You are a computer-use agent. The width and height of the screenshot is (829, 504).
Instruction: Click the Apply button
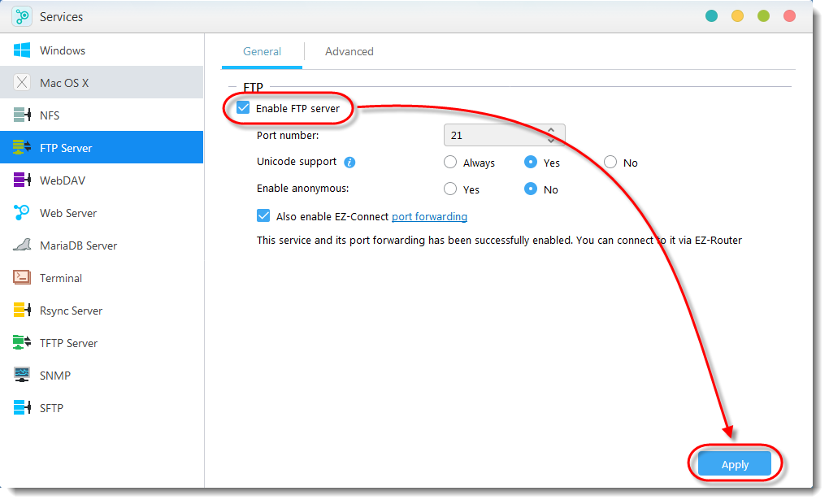coord(734,463)
